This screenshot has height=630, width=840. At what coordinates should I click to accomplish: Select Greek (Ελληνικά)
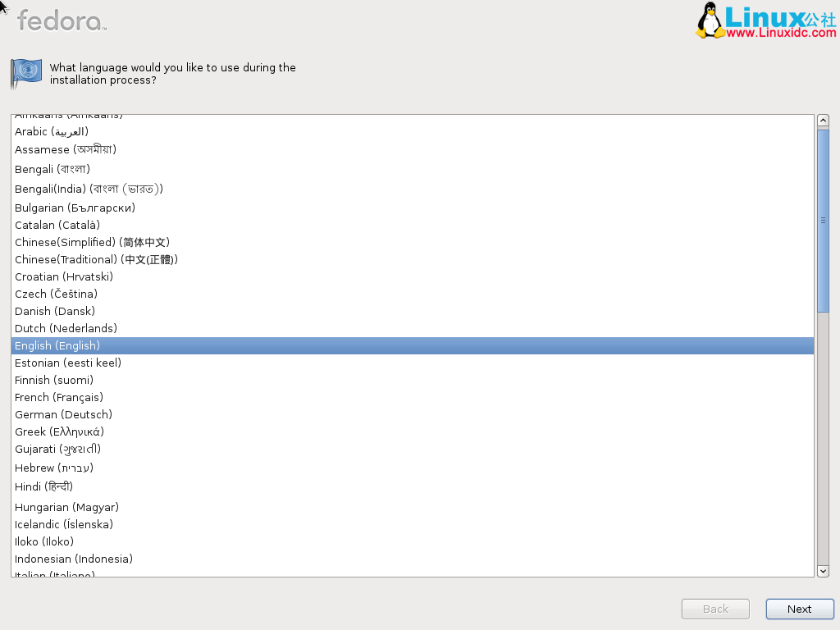tap(413, 431)
